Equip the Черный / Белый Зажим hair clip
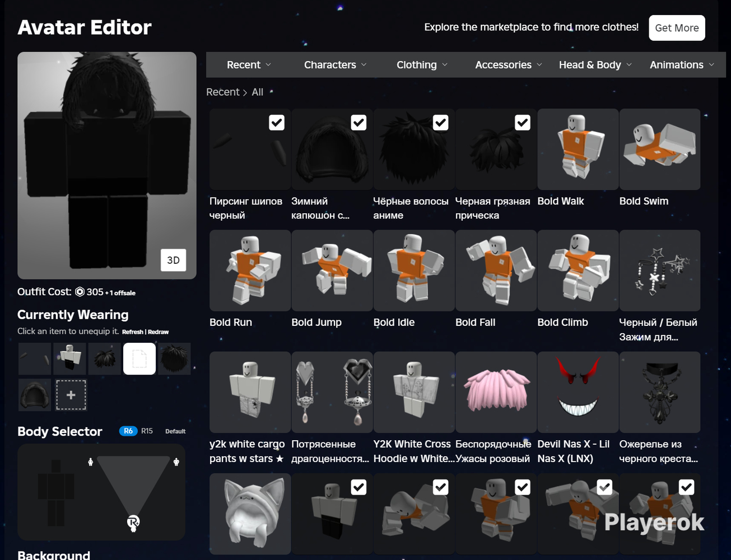Screen dimensions: 731x560 point(660,270)
